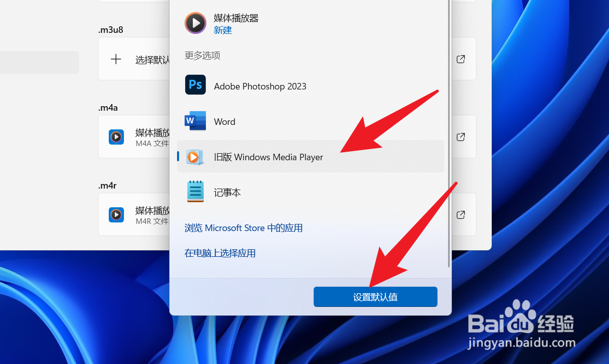Click the media player icon under .m4r
609x364 pixels.
pyautogui.click(x=116, y=215)
